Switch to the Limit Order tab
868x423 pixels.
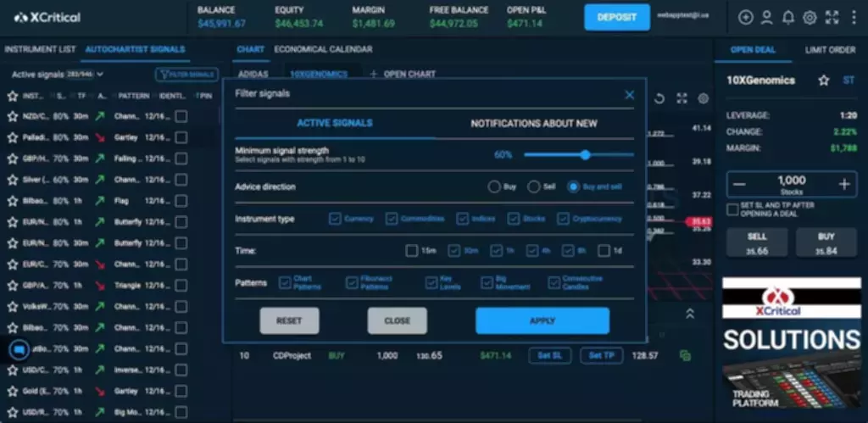pos(829,50)
